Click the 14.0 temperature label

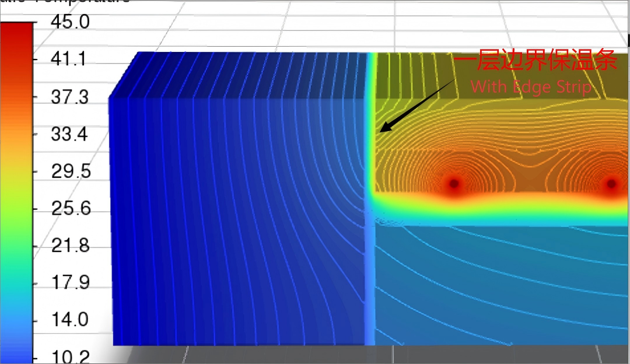coord(70,320)
